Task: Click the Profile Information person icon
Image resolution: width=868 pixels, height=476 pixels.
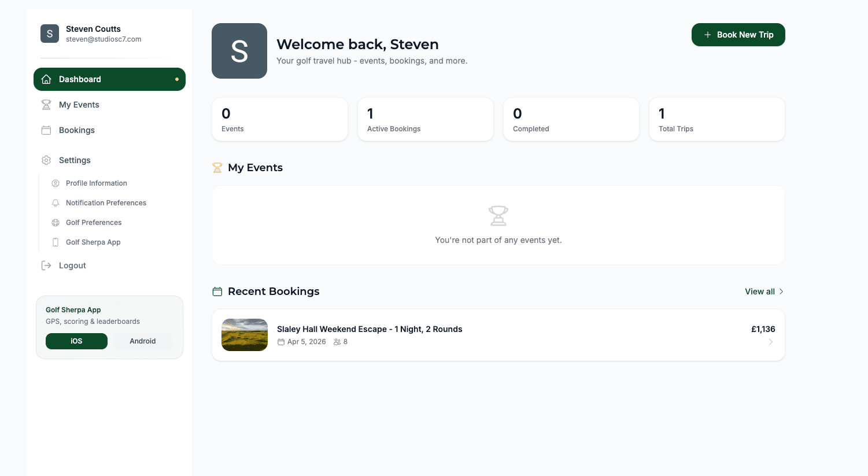Action: [56, 183]
